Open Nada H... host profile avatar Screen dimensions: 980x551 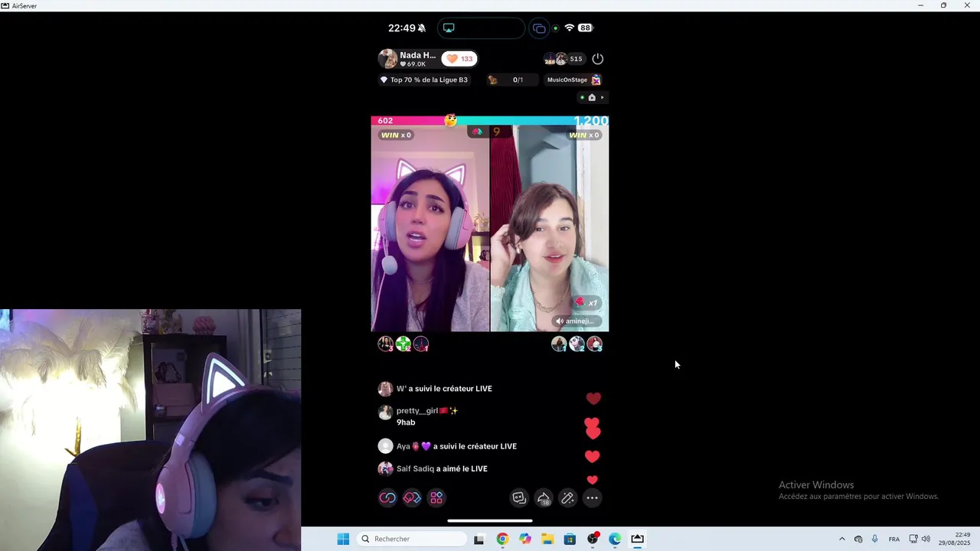click(387, 59)
